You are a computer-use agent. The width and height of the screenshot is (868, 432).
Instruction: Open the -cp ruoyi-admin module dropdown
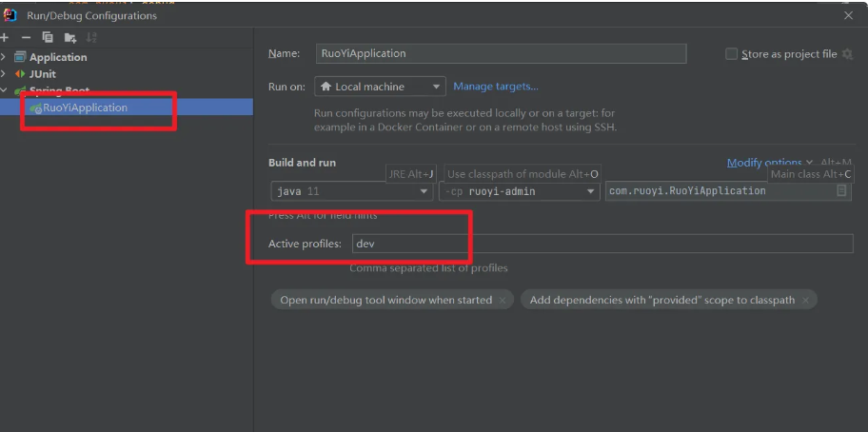click(x=520, y=191)
